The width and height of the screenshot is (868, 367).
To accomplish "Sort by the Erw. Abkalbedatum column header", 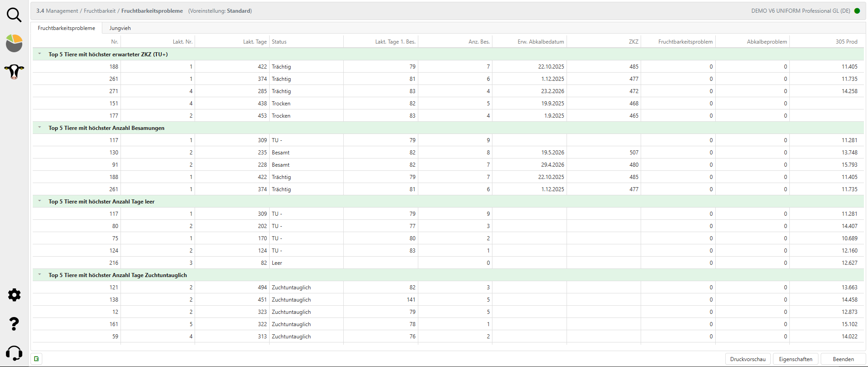I will point(541,42).
